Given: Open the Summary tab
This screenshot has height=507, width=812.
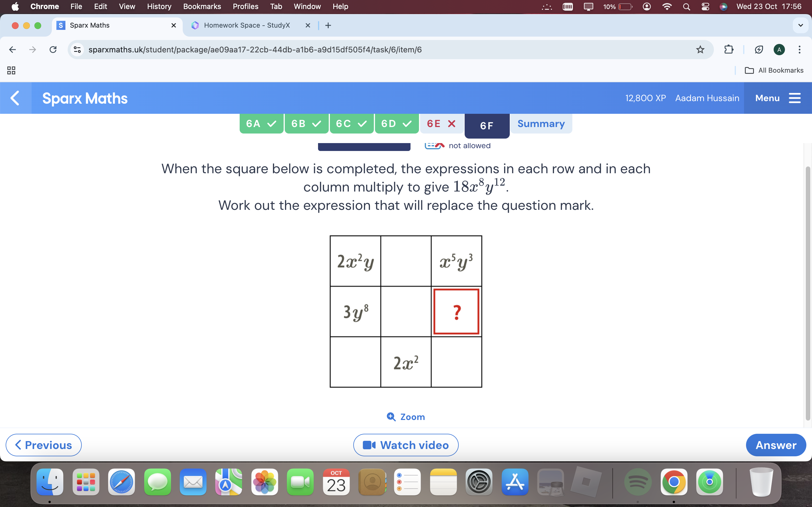Looking at the screenshot, I should coord(540,123).
